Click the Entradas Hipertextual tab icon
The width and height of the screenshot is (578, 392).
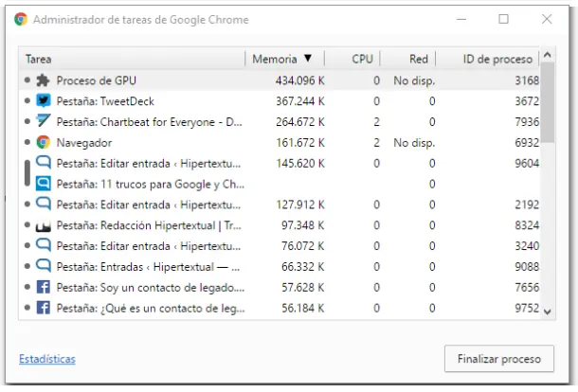(44, 266)
